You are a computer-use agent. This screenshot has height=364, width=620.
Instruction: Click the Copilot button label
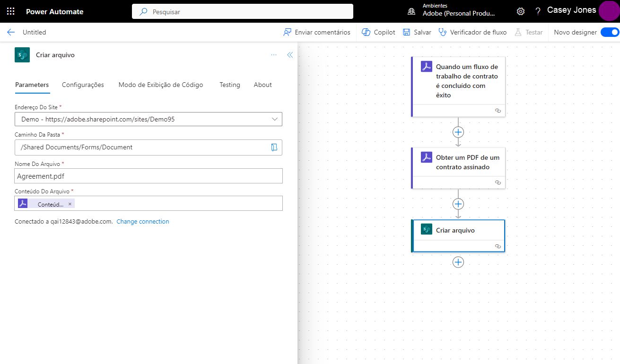[x=384, y=32]
